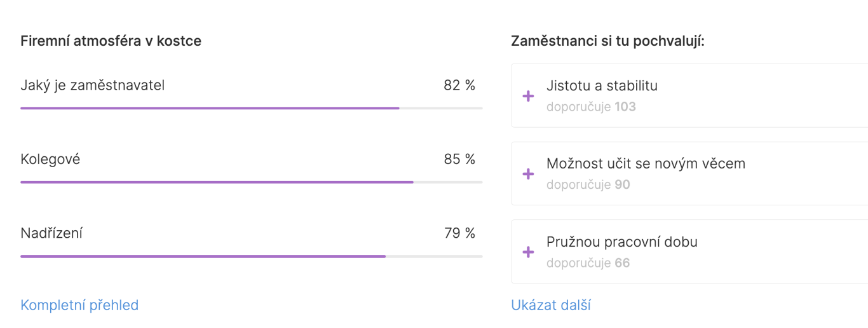Click the doporučuje 90 recommendation count
This screenshot has width=868, height=328.
pos(588,185)
